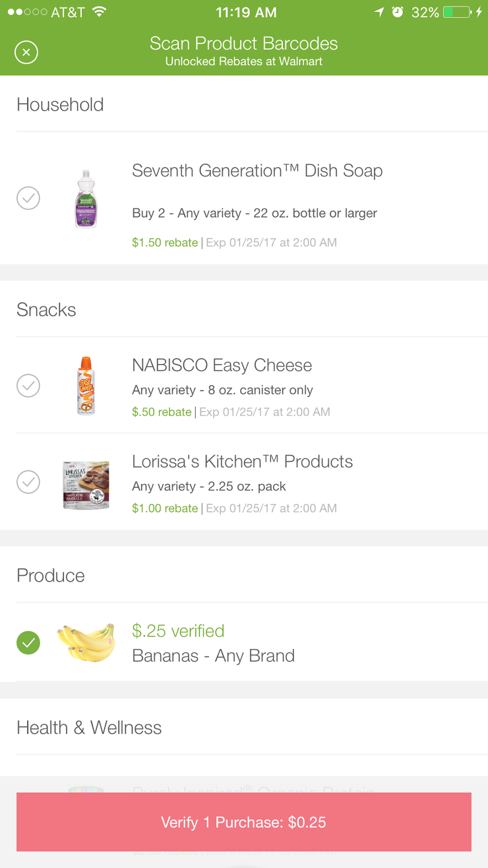This screenshot has height=868, width=488.
Task: Tap the Snacks category header
Action: point(47,310)
